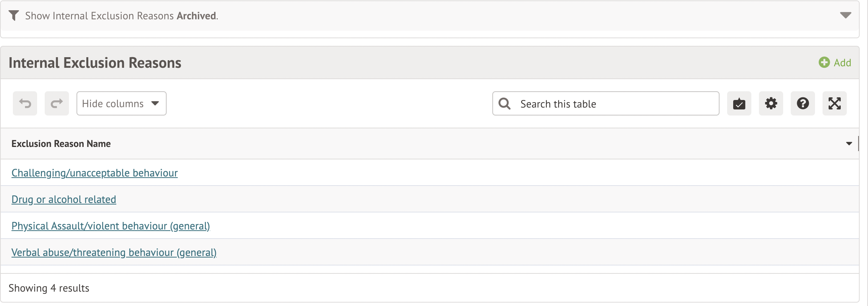Screen dimensions: 868x306
Task: Undo the last table change
Action: [x=25, y=103]
